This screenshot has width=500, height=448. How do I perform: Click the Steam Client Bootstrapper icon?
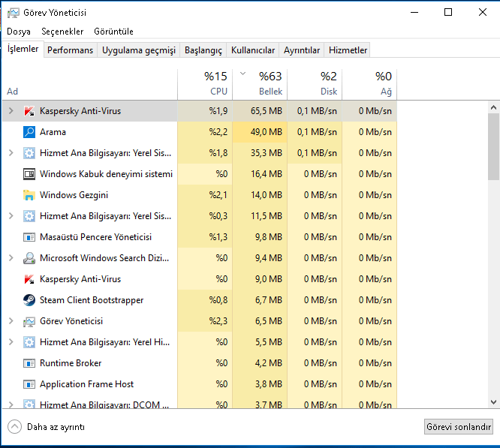[29, 300]
